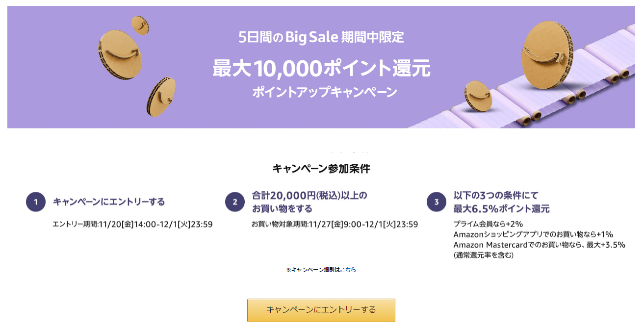Click the お買い物対象期間 shopping period text
This screenshot has width=644, height=332.
click(x=335, y=224)
